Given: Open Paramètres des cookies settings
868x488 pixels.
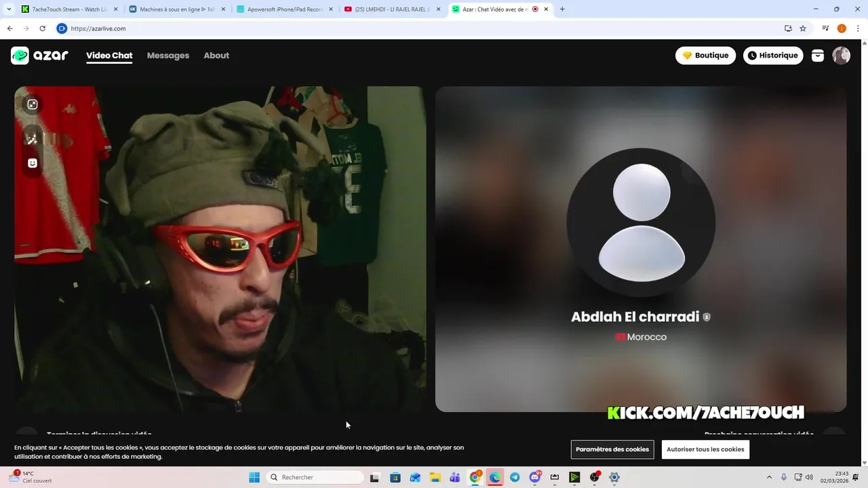Looking at the screenshot, I should click(612, 449).
